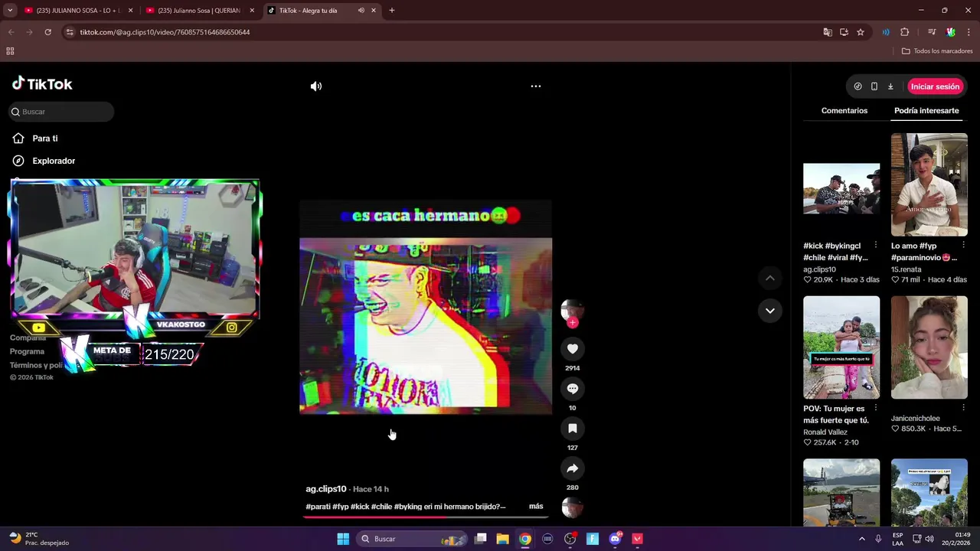Go to previous video with up chevron
The image size is (980, 551).
pyautogui.click(x=769, y=278)
